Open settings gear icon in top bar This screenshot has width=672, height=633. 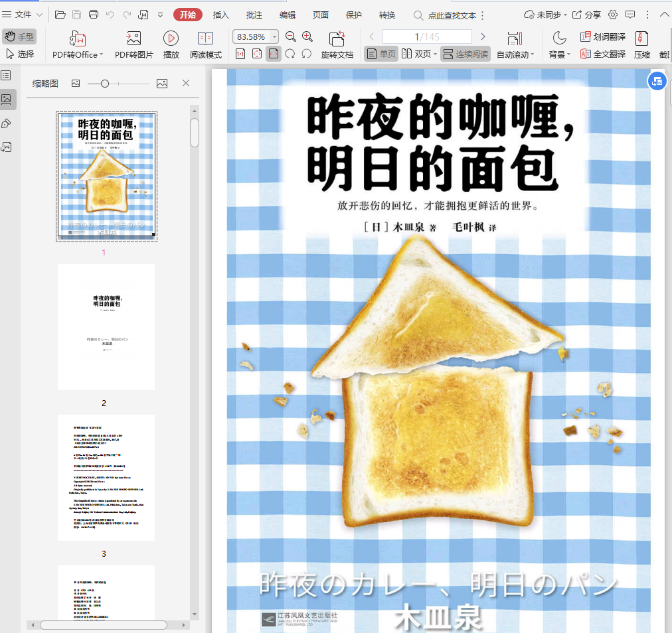point(613,15)
